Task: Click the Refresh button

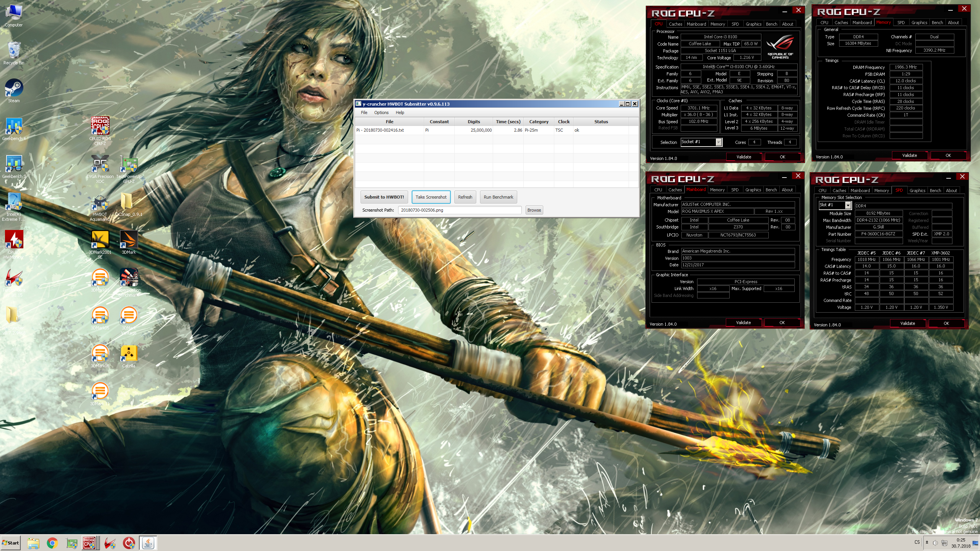Action: pos(465,197)
